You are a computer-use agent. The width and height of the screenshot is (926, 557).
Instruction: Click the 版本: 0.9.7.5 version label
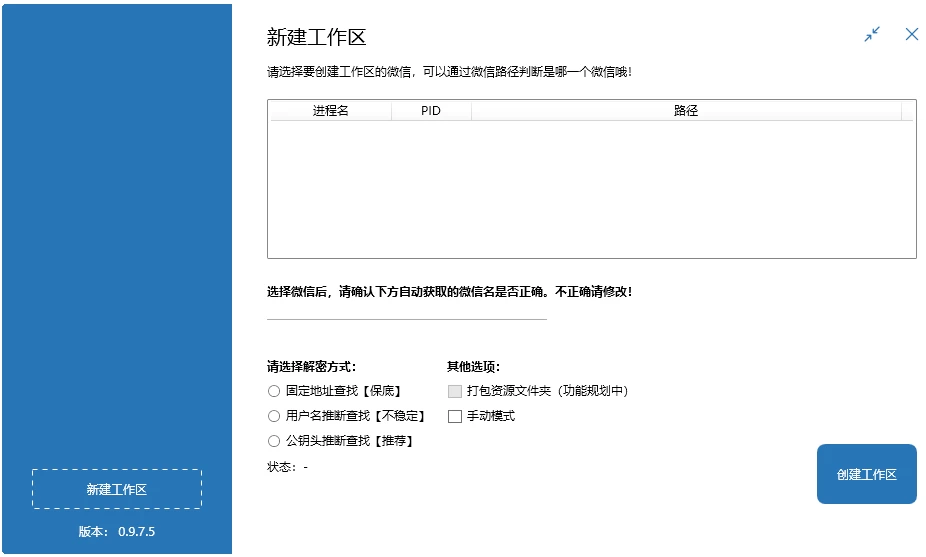pyautogui.click(x=116, y=532)
